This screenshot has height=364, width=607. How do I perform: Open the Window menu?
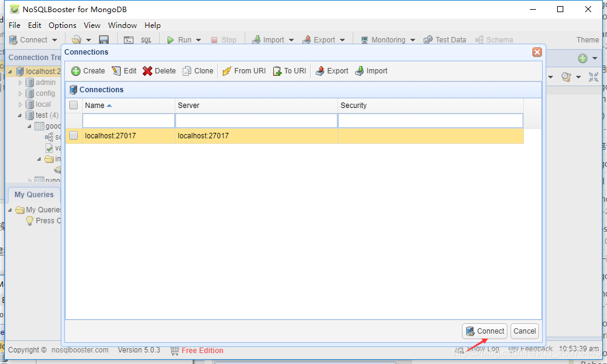click(123, 25)
